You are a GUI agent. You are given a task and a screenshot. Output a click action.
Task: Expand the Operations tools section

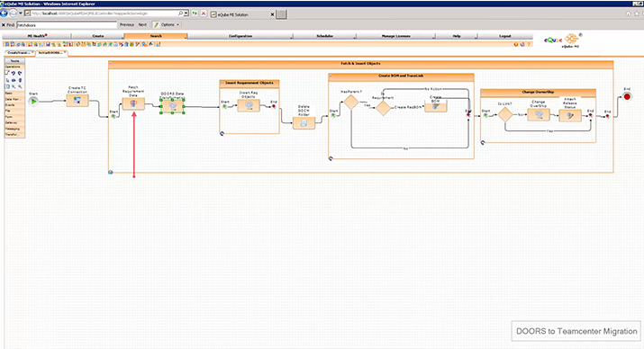coord(14,67)
